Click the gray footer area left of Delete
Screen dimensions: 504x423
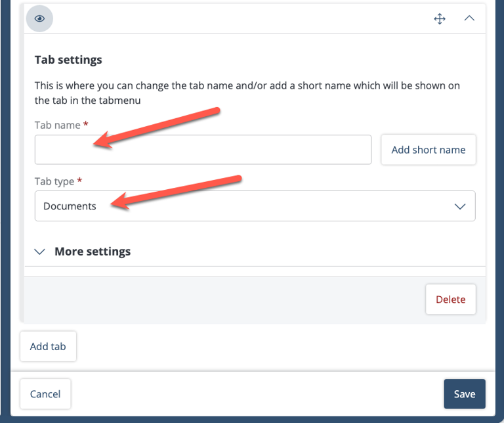coord(224,300)
